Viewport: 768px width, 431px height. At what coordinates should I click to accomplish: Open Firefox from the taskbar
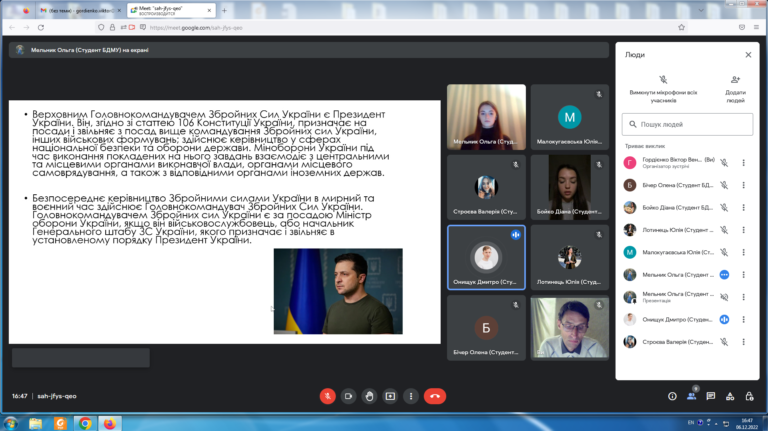click(x=110, y=423)
